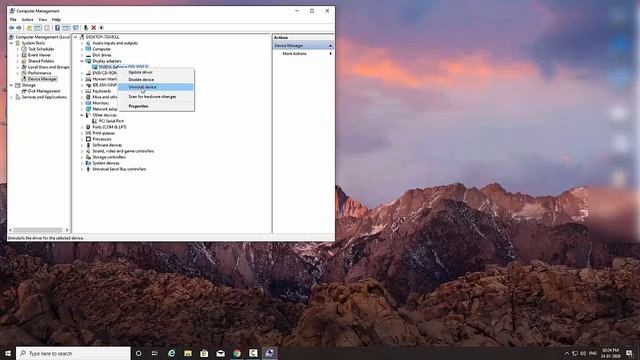Image resolution: width=640 pixels, height=360 pixels.
Task: Select Shared Folders in the left tree
Action: [x=41, y=61]
